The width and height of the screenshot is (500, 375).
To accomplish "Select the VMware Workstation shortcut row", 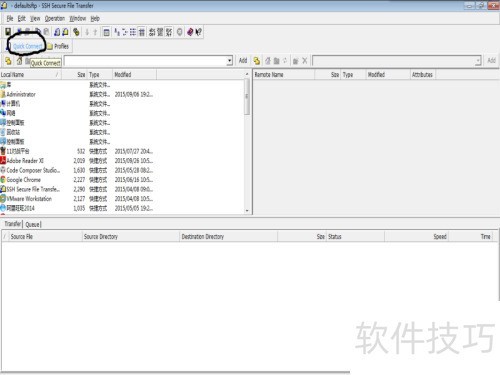I will point(77,199).
